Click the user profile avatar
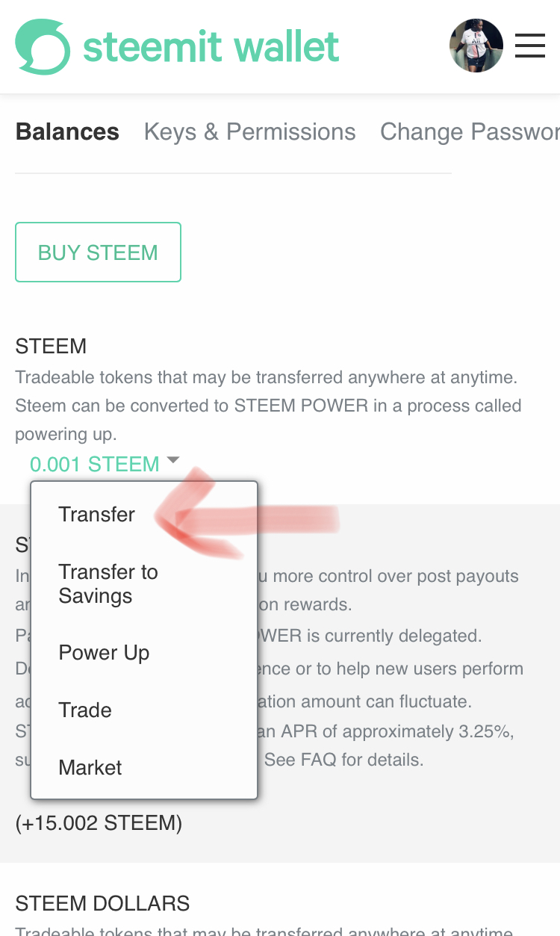The width and height of the screenshot is (560, 936). pos(476,46)
